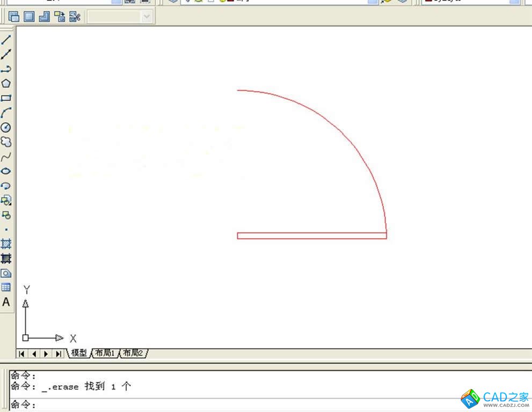
Task: Open the 布局2 layout tab
Action: (x=133, y=353)
